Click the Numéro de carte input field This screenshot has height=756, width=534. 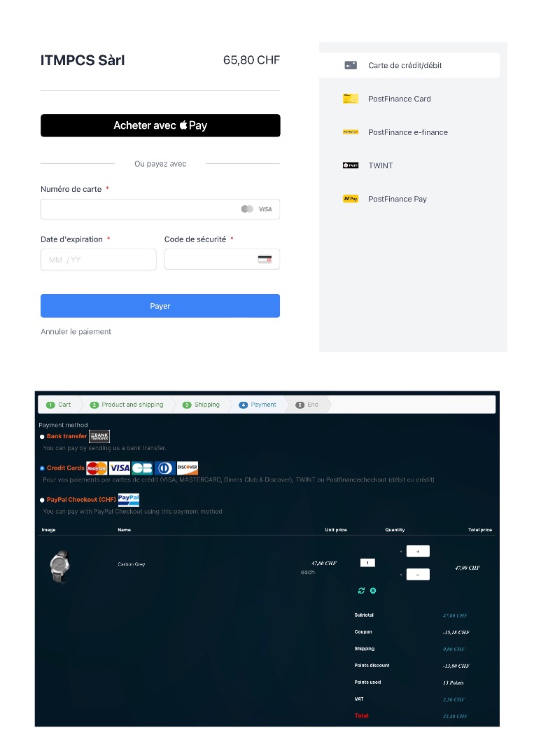click(160, 209)
